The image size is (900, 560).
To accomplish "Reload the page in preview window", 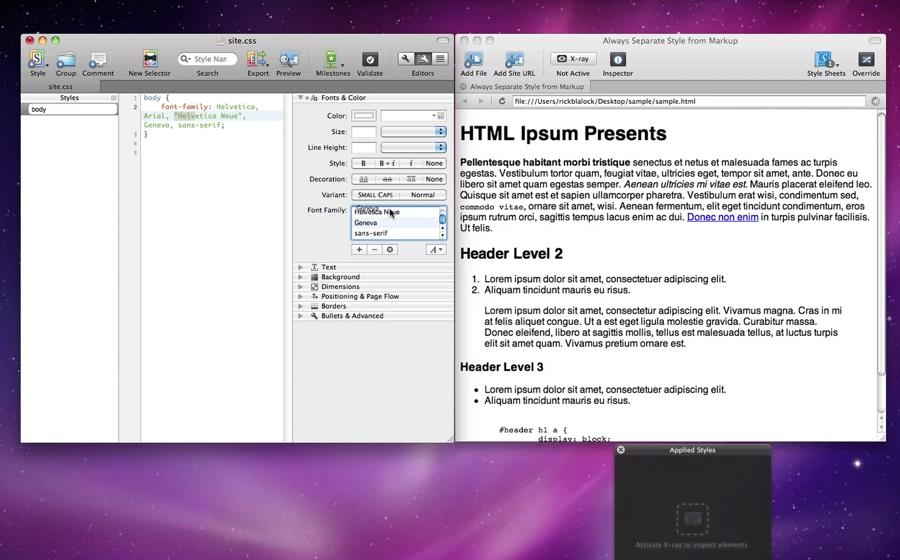I will point(502,101).
